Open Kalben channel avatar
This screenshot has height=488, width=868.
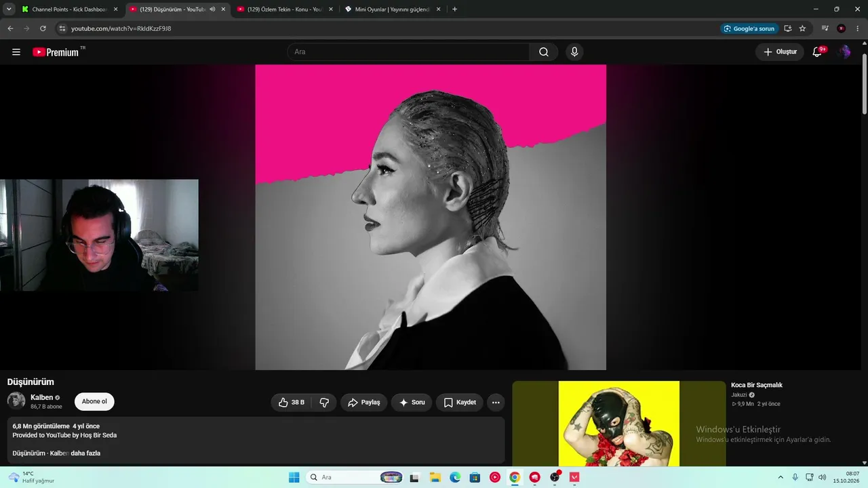coord(16,401)
